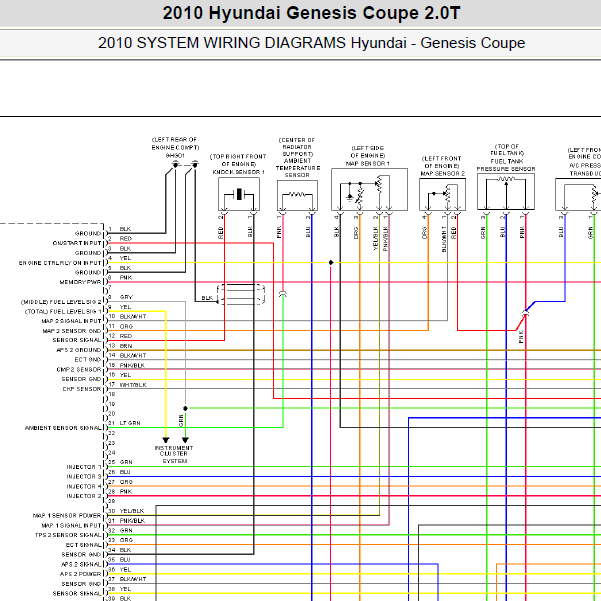
Task: Click the 'INJECTOR 3' pin label
Action: [84, 476]
